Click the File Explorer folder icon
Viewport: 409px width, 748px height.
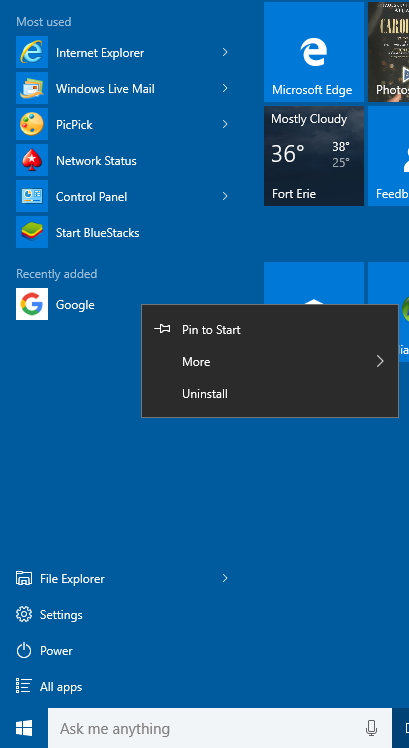point(24,578)
